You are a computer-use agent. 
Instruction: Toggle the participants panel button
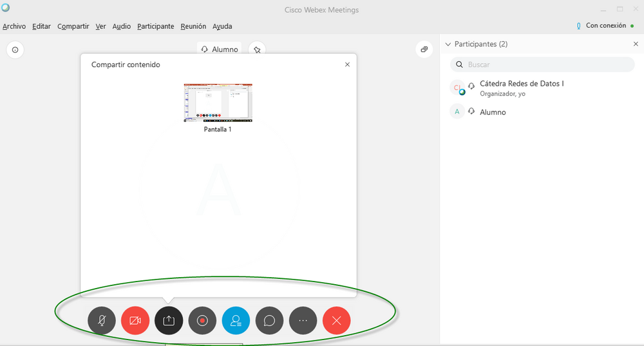(236, 320)
